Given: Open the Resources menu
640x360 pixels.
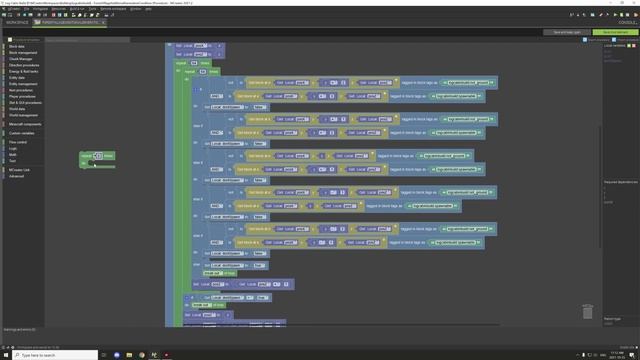Looking at the screenshot, I should pos(58,9).
